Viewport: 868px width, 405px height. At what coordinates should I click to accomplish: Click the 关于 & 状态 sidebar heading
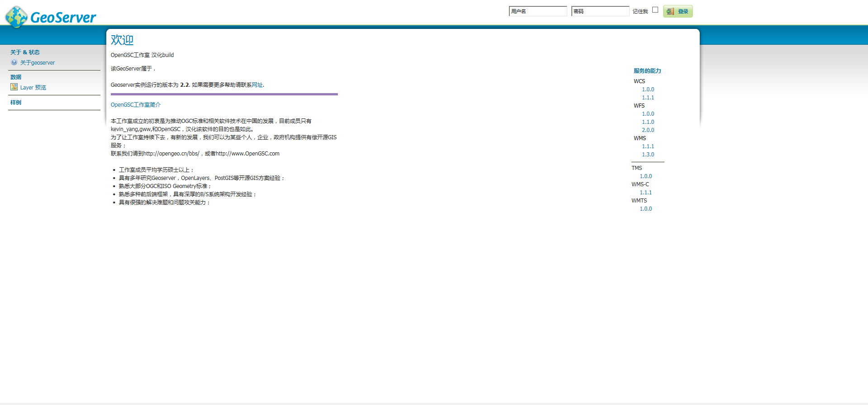click(x=25, y=52)
